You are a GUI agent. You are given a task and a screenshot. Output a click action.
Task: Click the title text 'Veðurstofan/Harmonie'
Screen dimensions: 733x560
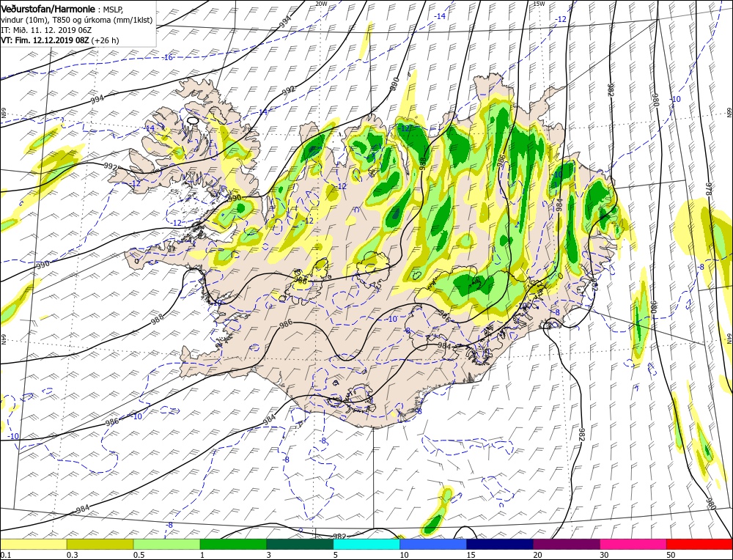(x=48, y=9)
